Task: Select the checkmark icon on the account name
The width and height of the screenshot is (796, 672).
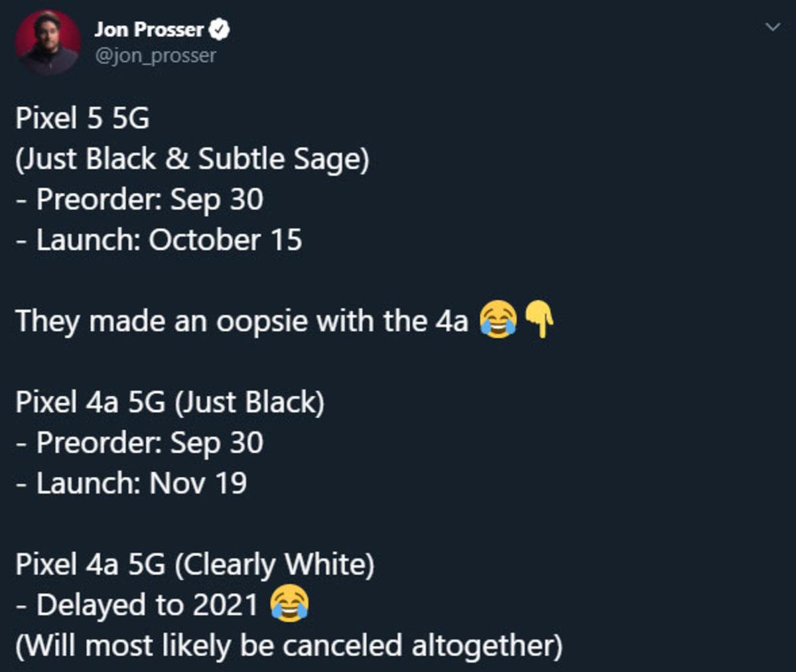Action: [x=220, y=29]
